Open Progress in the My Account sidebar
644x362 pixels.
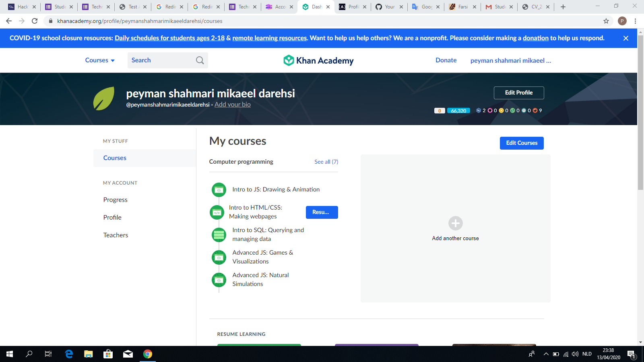point(115,200)
